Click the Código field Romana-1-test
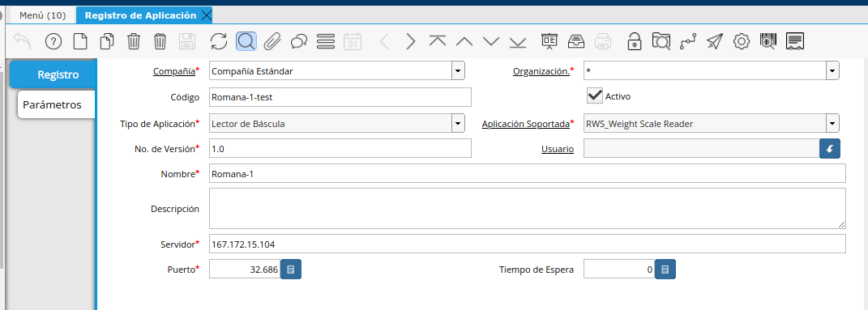Image resolution: width=868 pixels, height=310 pixels. click(340, 96)
